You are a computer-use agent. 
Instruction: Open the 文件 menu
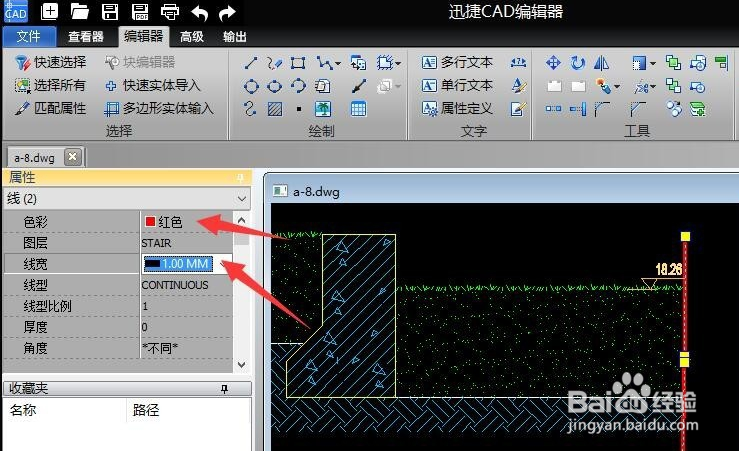29,36
